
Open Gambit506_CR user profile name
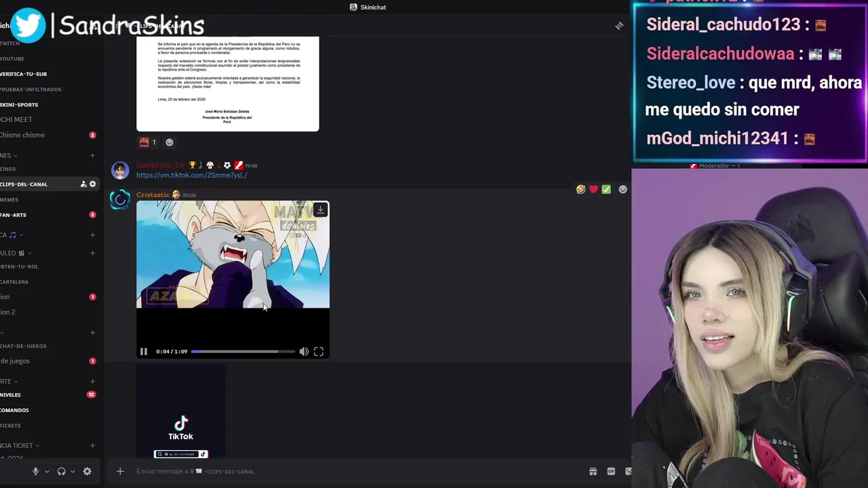tap(161, 165)
